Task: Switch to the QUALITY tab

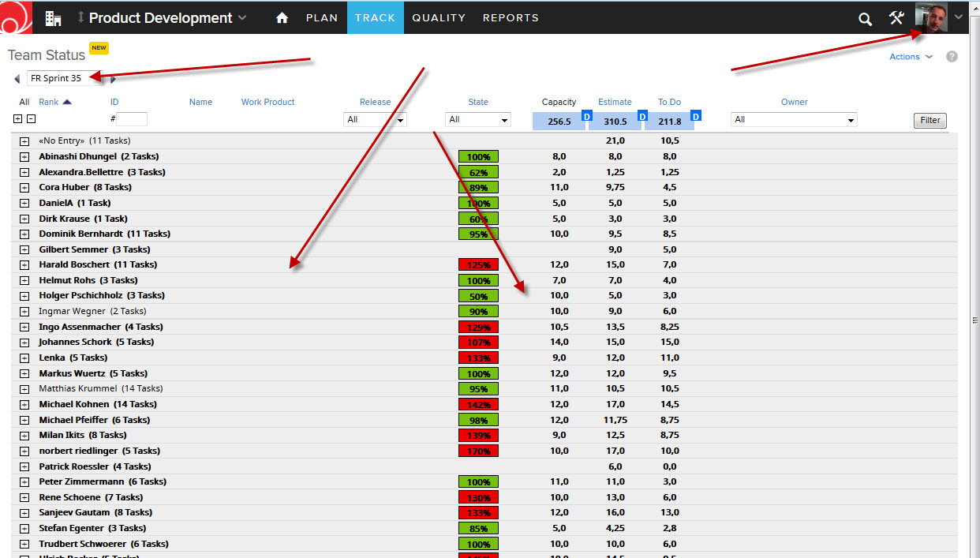Action: [x=439, y=17]
